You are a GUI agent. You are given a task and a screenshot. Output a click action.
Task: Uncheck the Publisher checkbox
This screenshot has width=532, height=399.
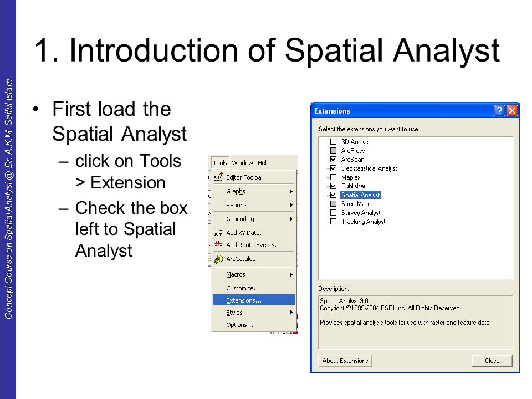point(334,186)
